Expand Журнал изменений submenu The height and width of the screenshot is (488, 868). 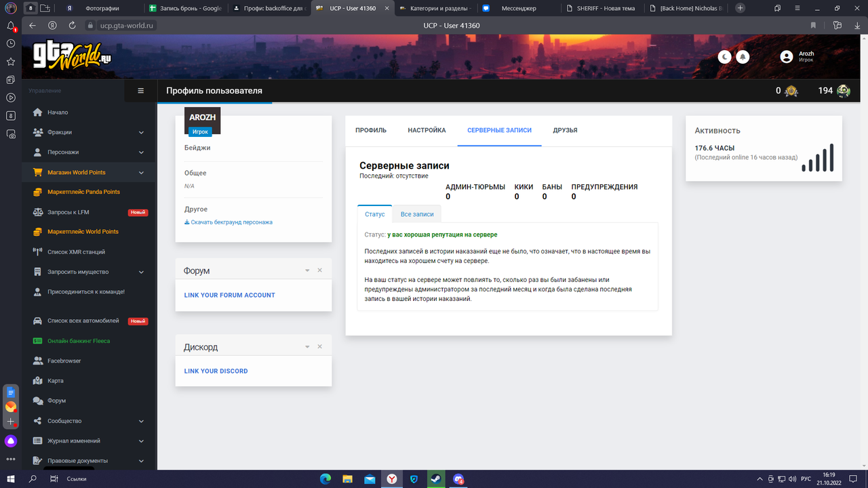click(x=141, y=441)
